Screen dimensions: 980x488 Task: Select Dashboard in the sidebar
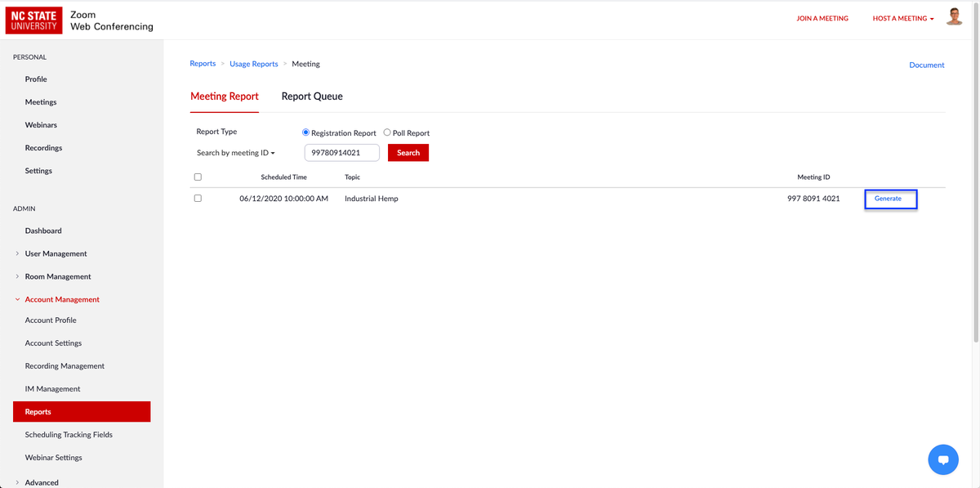42,230
